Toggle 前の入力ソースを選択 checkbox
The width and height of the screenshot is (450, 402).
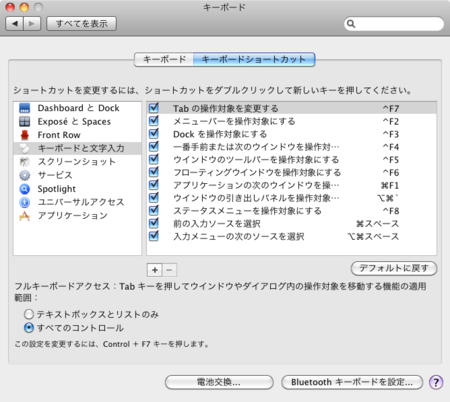154,223
